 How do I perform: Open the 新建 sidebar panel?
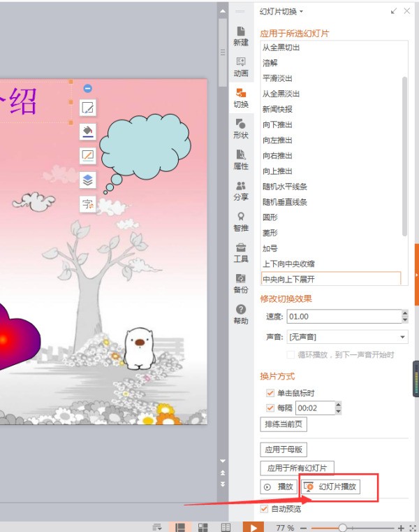click(241, 36)
